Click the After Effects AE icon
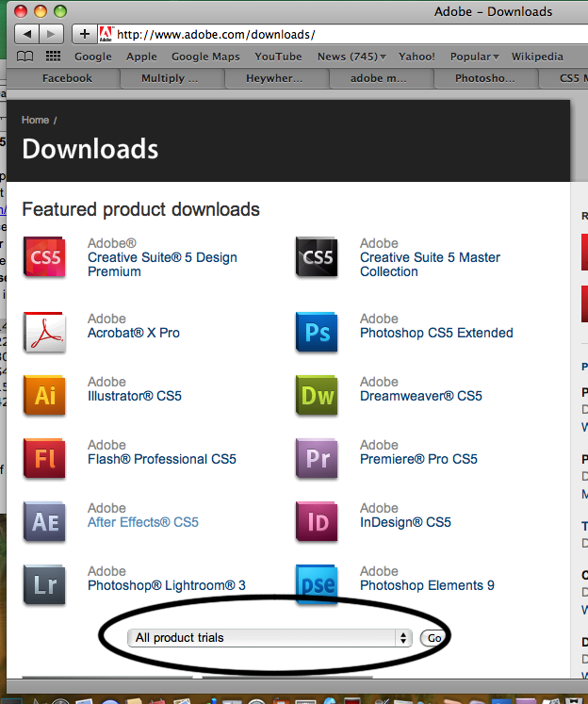 (x=44, y=522)
